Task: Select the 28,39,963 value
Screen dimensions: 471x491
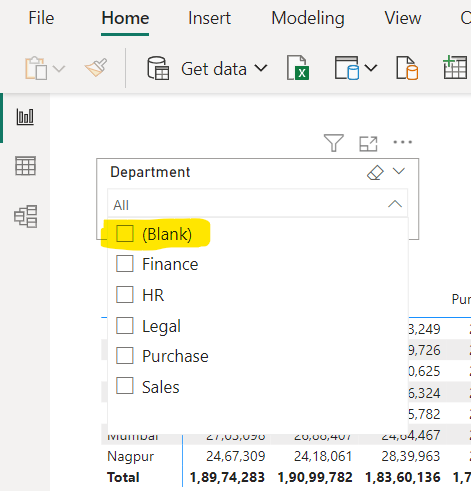Action: [x=411, y=456]
